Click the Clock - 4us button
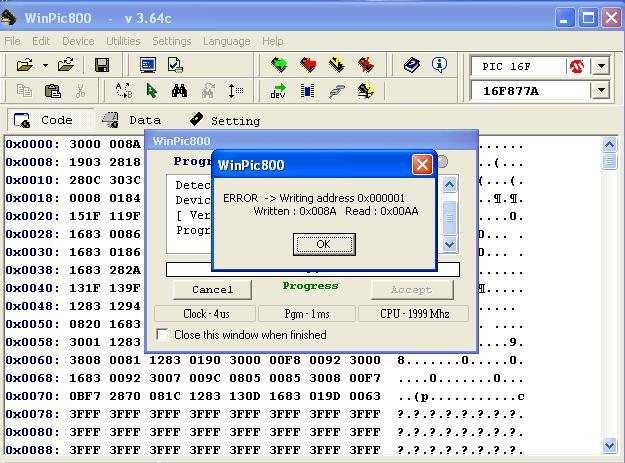Screen dimensions: 625x463 point(205,314)
